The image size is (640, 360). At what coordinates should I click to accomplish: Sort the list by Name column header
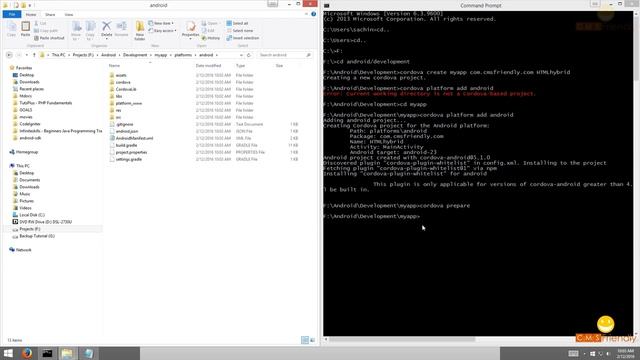[114, 66]
